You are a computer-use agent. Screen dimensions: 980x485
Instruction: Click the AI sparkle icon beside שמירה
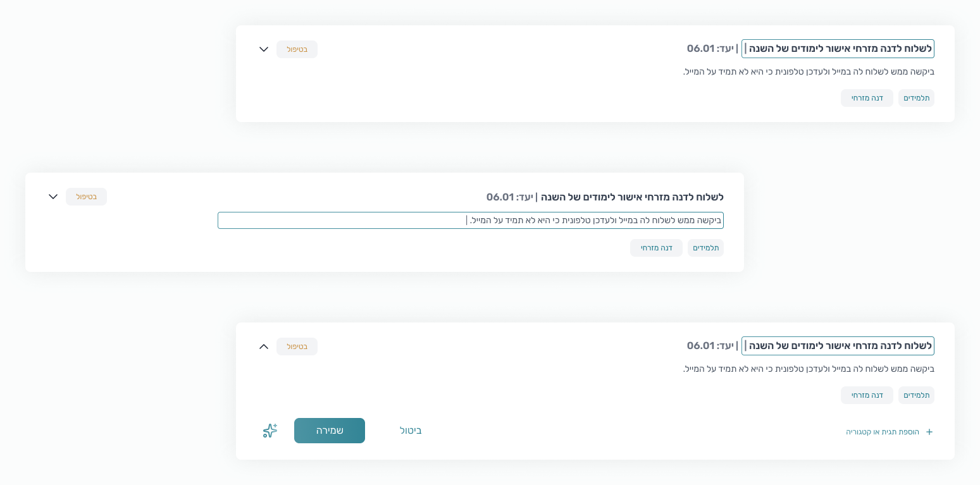pos(270,431)
